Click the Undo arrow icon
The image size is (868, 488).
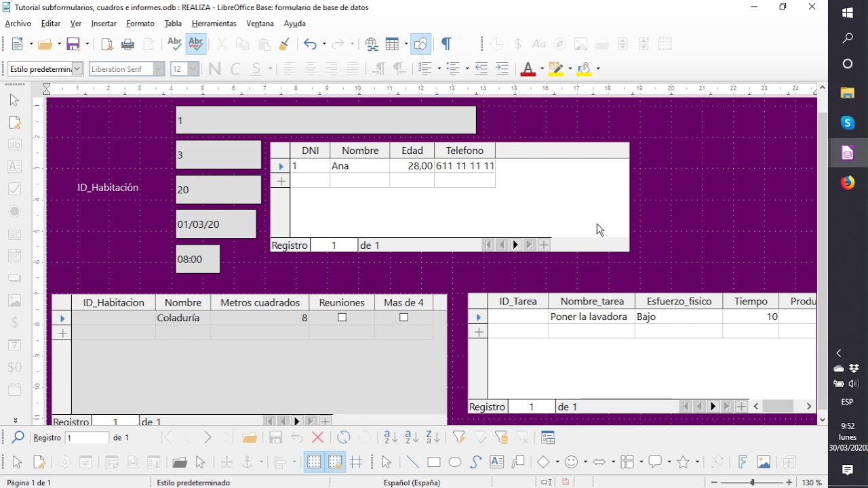pyautogui.click(x=310, y=45)
